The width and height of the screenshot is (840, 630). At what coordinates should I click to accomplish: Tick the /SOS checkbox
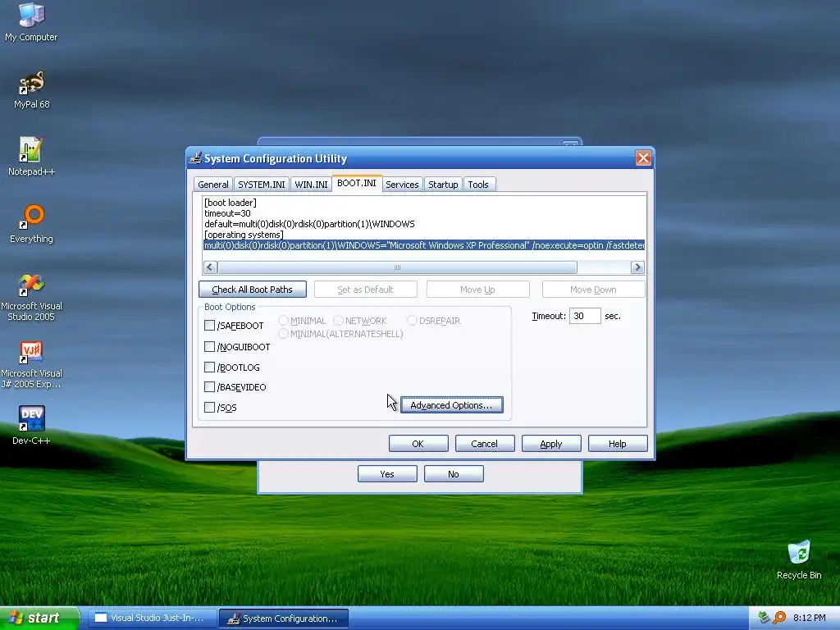tap(209, 407)
